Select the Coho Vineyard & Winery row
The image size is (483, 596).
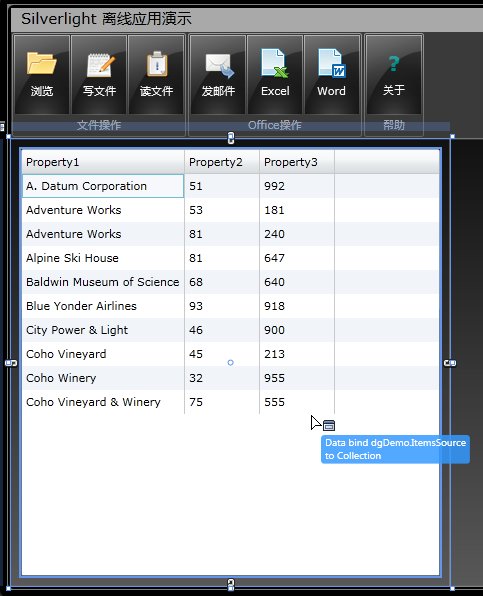point(231,402)
